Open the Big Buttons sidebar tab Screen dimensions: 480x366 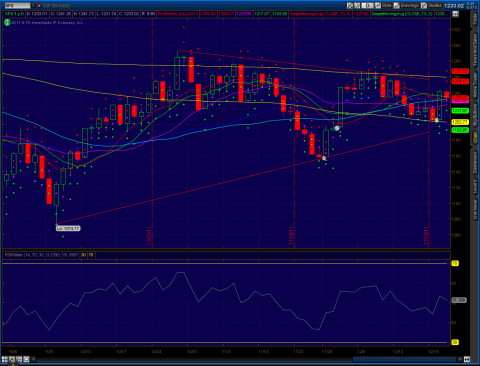coord(475,115)
